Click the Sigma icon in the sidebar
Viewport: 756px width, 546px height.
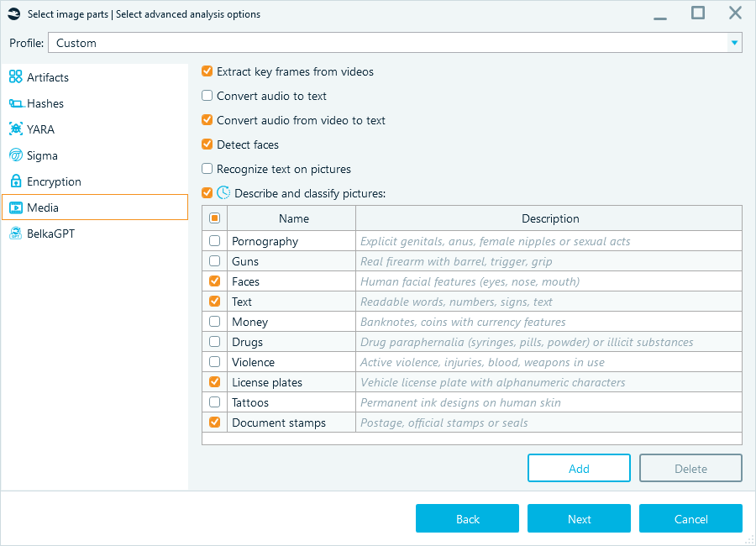(x=15, y=155)
